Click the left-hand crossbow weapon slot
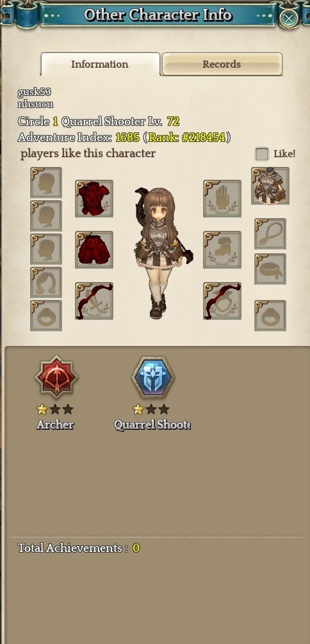The width and height of the screenshot is (310, 644). [x=94, y=301]
